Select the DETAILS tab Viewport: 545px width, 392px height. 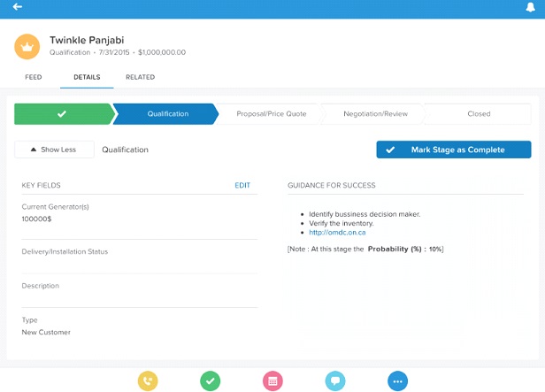tap(87, 78)
